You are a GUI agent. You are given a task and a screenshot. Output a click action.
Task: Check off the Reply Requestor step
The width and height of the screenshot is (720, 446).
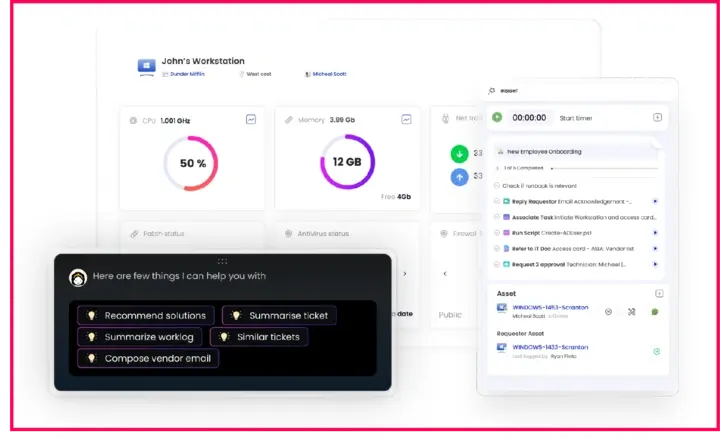coord(496,201)
